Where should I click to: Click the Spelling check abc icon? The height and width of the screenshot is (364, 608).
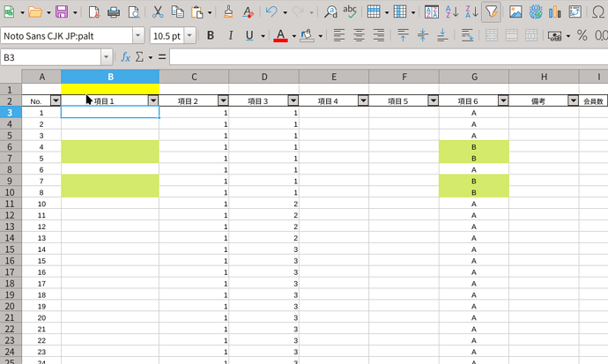(350, 12)
